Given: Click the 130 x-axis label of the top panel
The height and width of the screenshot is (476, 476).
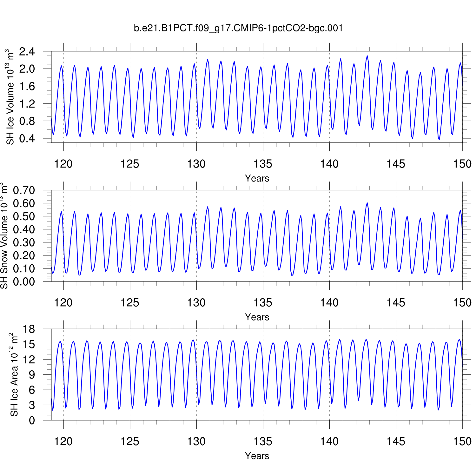Looking at the screenshot, I should point(196,164).
